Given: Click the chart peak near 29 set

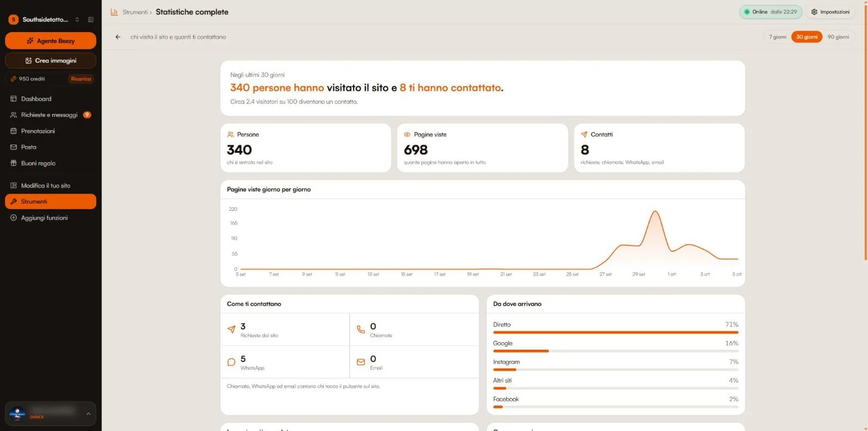Looking at the screenshot, I should [655, 211].
